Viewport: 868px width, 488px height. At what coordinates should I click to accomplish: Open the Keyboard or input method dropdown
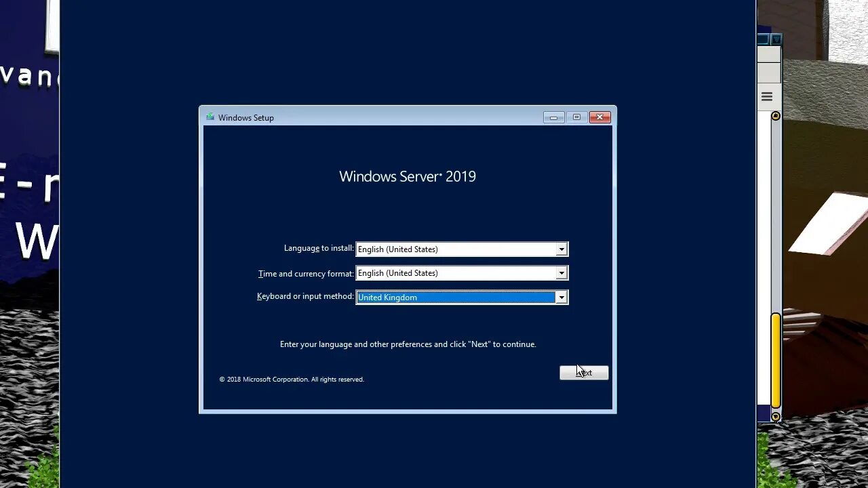coord(462,297)
